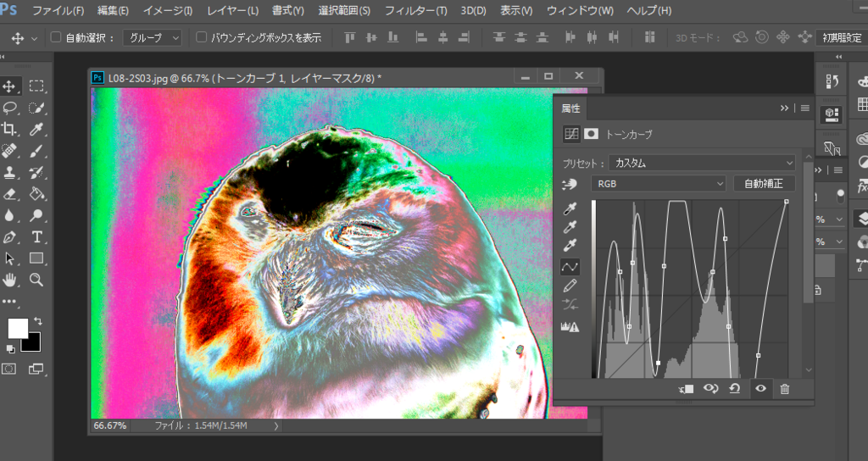Viewport: 868px width, 461px height.
Task: Select the Move tool in toolbox
Action: point(9,86)
